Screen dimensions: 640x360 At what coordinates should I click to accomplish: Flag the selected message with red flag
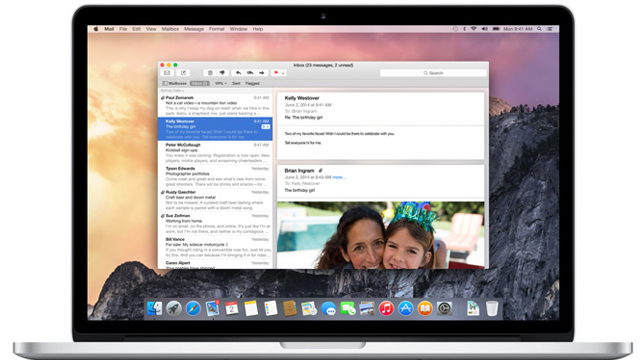click(x=276, y=73)
